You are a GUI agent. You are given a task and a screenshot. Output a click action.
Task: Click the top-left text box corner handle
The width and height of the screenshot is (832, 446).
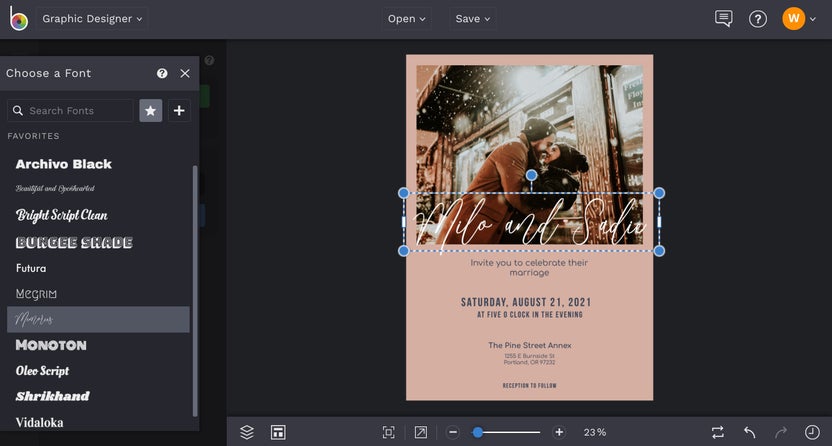point(403,193)
